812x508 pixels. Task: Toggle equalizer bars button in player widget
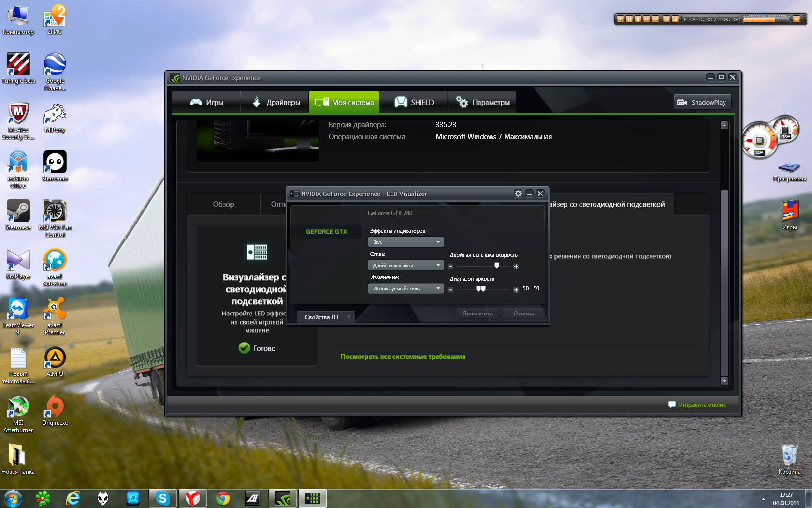675,19
